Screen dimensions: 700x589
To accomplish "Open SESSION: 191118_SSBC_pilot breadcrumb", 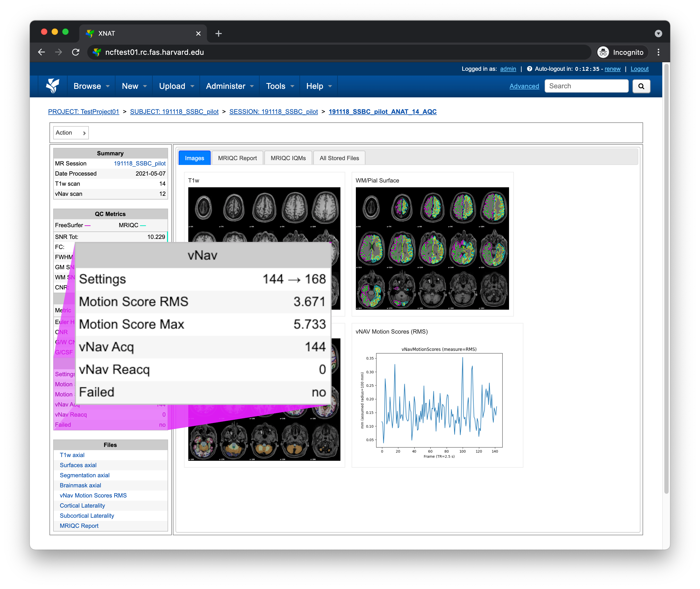I will coord(273,111).
